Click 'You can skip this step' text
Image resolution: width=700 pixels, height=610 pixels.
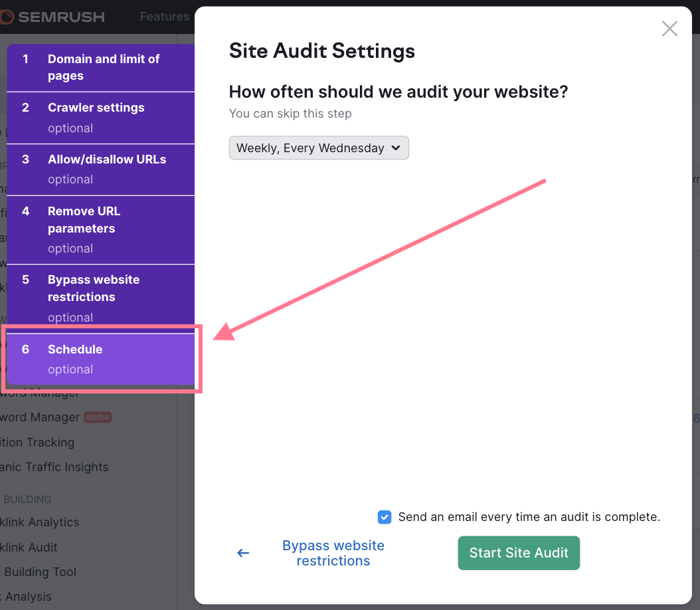tap(290, 114)
